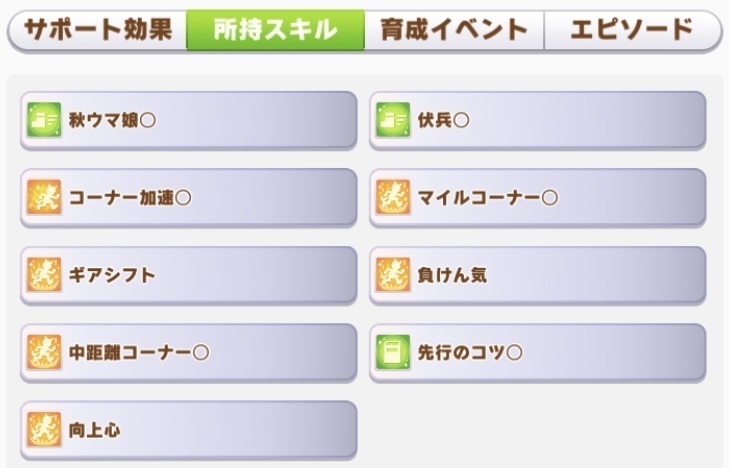Click the orange runner icon for コーナー加速○

pyautogui.click(x=44, y=197)
